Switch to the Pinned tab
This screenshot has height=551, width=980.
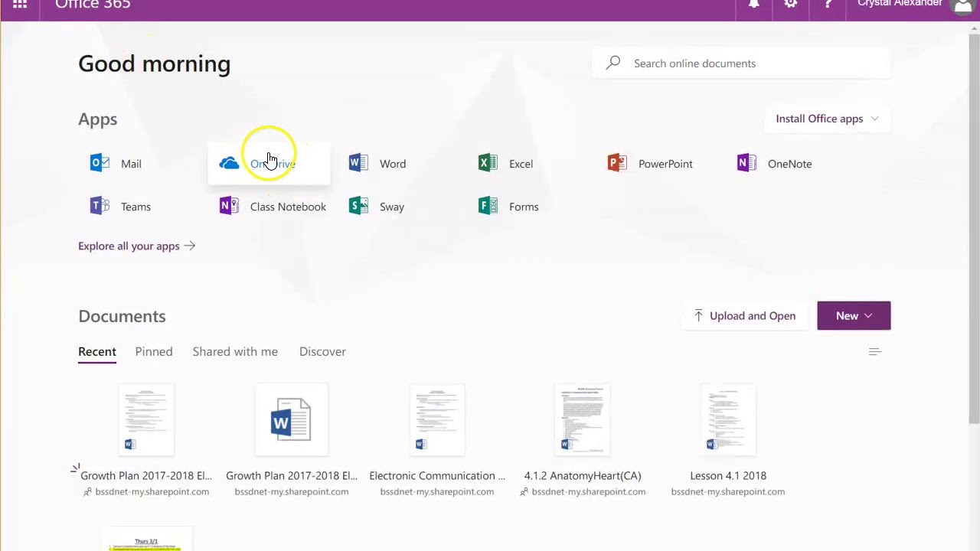[x=154, y=351]
